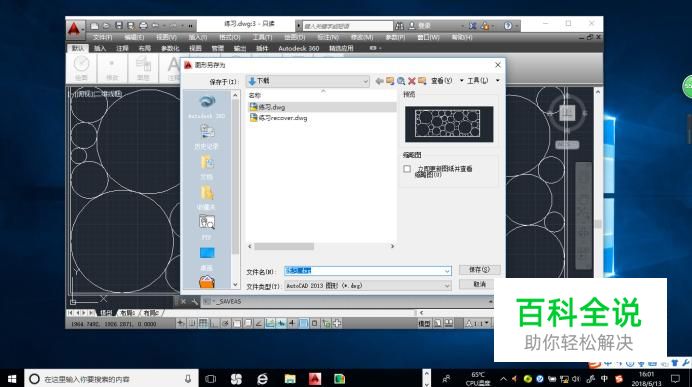Image resolution: width=692 pixels, height=387 pixels.
Task: Click the binoculars search icon in title bar
Action: coord(399,26)
